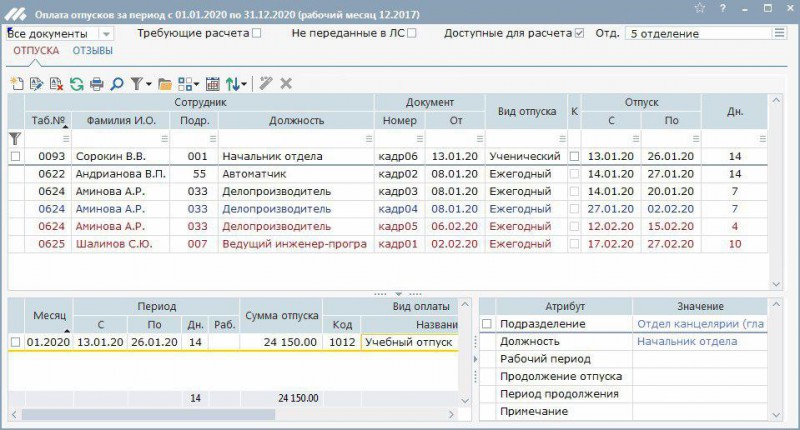Open filter menu in Таб.№ filter cell
Screen dimensions: 800x430
[x=65, y=139]
